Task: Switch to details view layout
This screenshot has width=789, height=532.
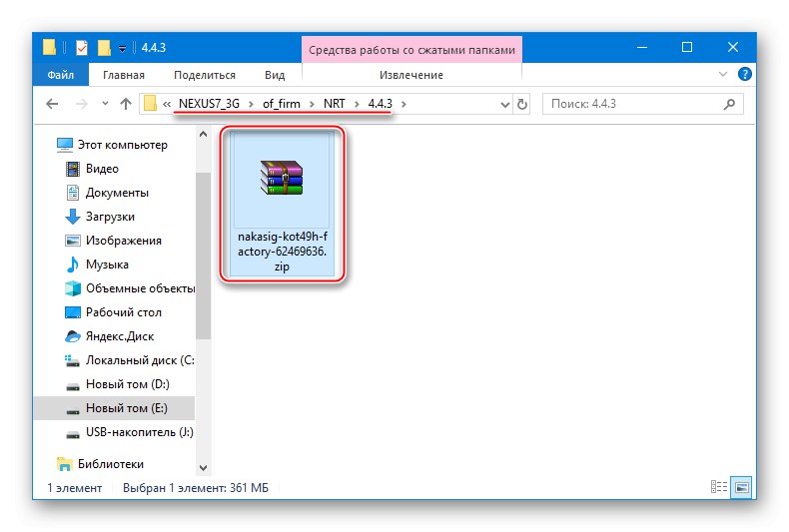Action: [x=718, y=487]
